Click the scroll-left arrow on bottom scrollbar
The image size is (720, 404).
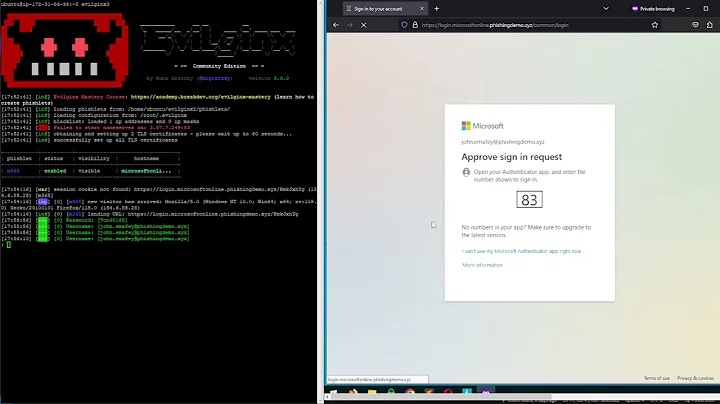pyautogui.click(x=327, y=397)
